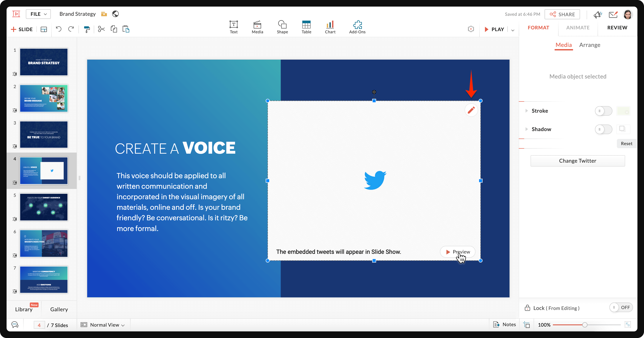
Task: Open the Arrange tab
Action: point(589,45)
